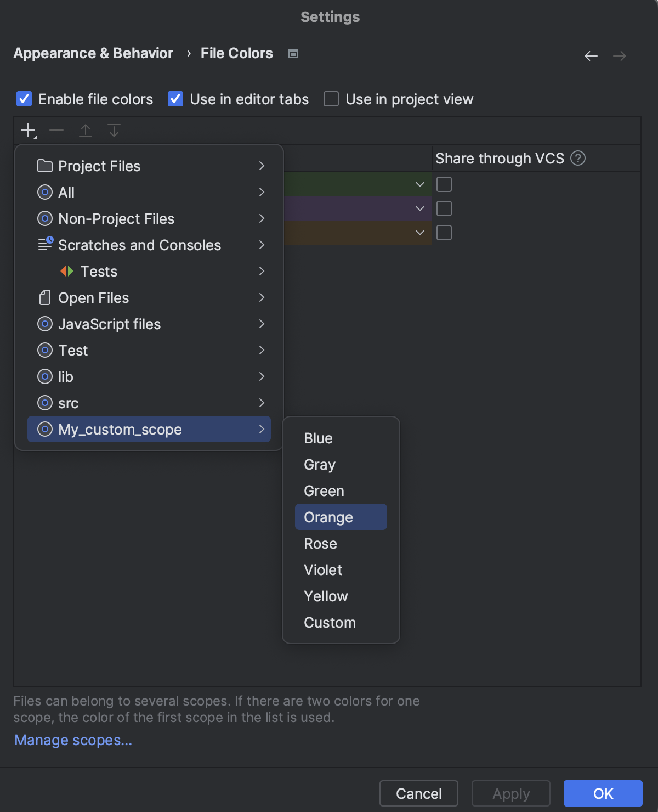Click the back navigation arrow
658x812 pixels.
591,55
